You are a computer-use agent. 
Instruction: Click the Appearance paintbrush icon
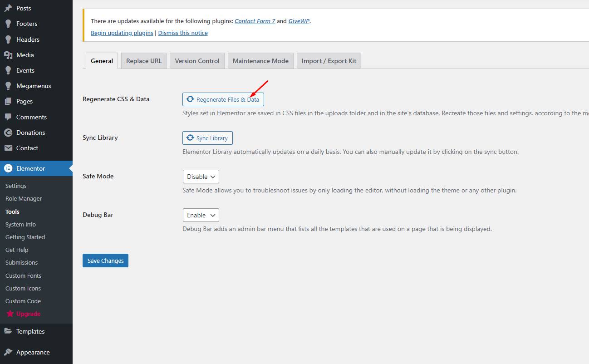tap(8, 352)
